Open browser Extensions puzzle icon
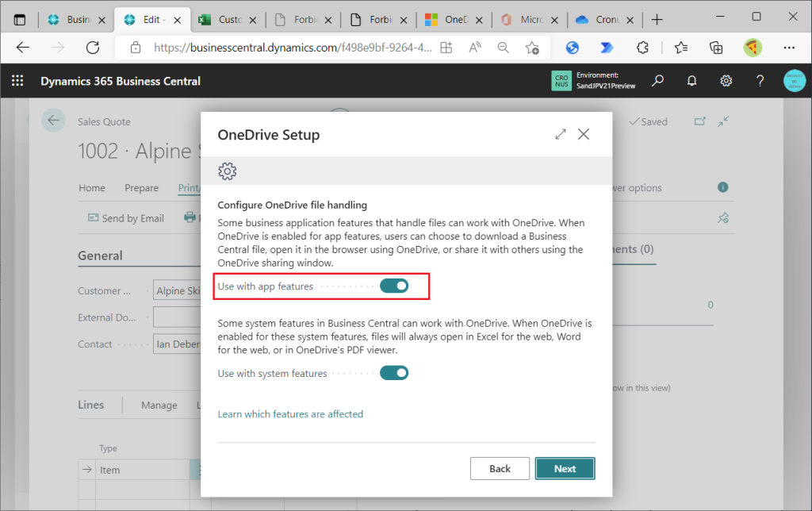The image size is (812, 511). click(x=642, y=48)
